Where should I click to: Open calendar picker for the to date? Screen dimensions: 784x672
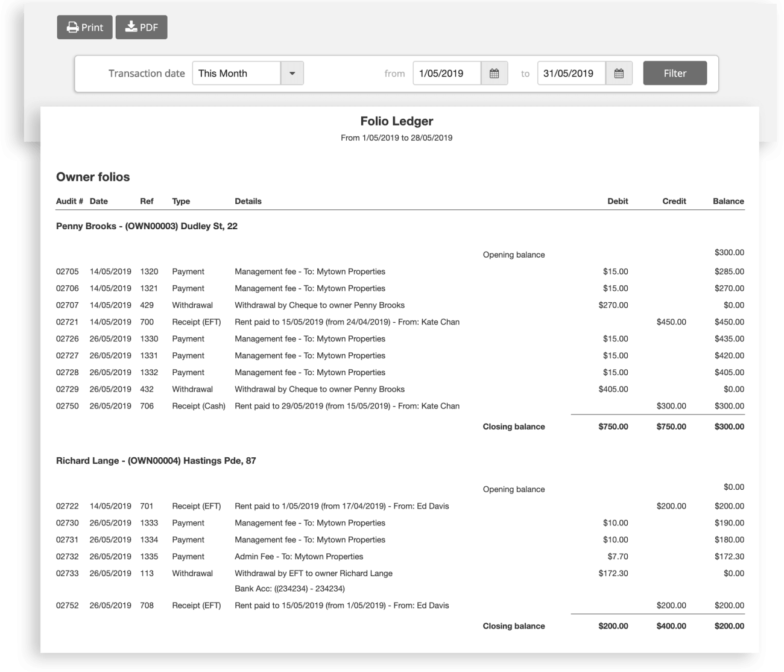pyautogui.click(x=618, y=74)
